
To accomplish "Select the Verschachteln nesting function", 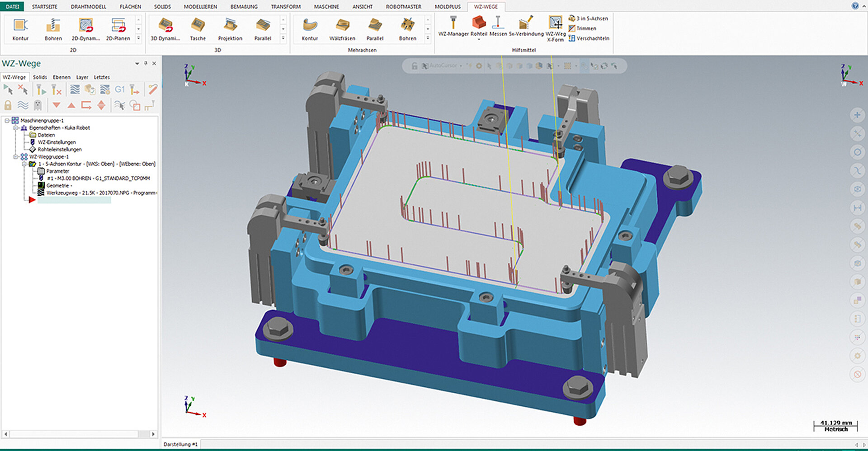I will [588, 38].
